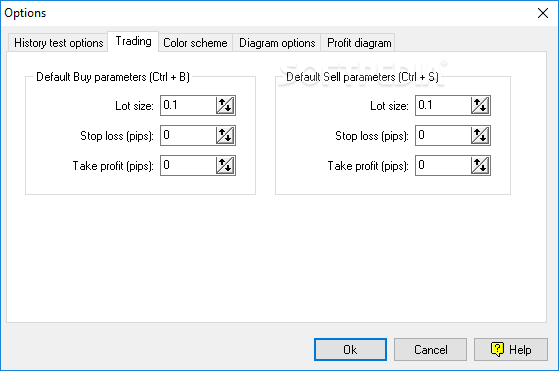The width and height of the screenshot is (559, 371).
Task: Focus the Buy Take profit pips field
Action: [188, 165]
